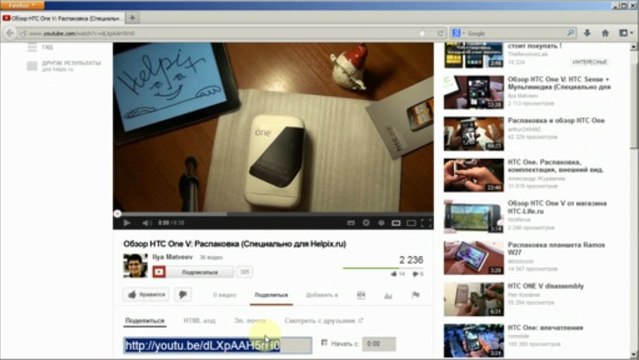The image size is (639, 360).
Task: Click the page vertical scrollbar
Action: click(x=635, y=200)
